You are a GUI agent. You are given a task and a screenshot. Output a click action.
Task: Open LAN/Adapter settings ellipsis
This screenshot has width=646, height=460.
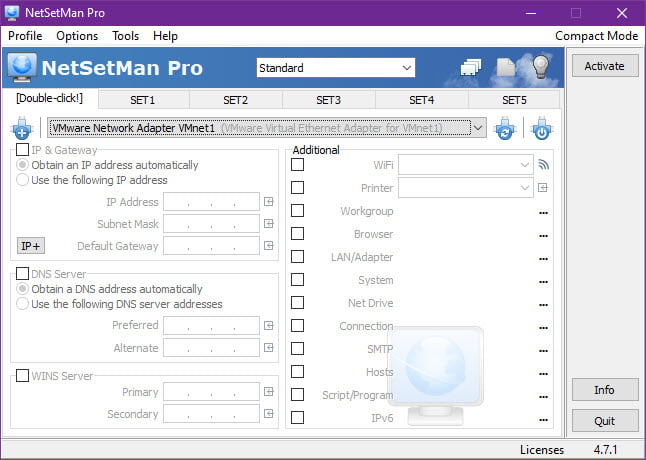(543, 259)
